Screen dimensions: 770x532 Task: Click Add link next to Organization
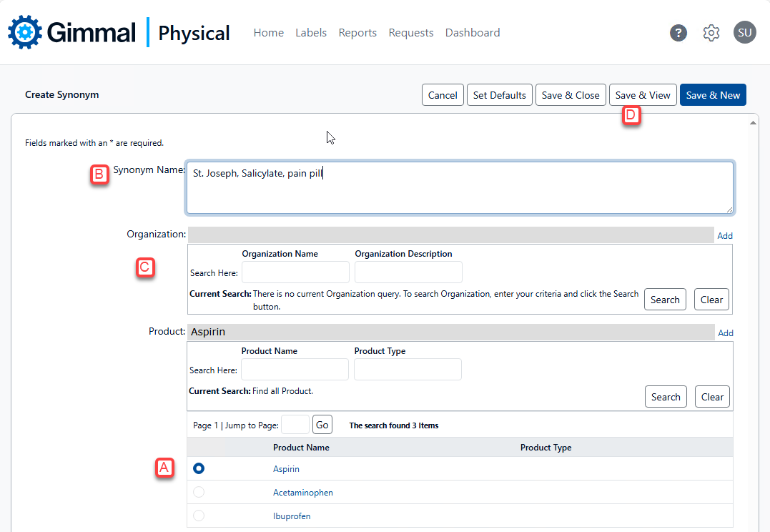725,236
